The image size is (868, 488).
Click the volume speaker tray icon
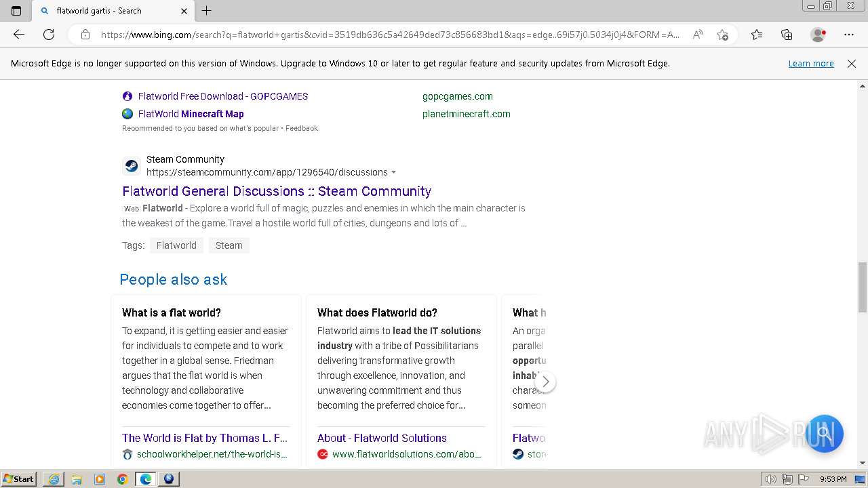point(771,479)
